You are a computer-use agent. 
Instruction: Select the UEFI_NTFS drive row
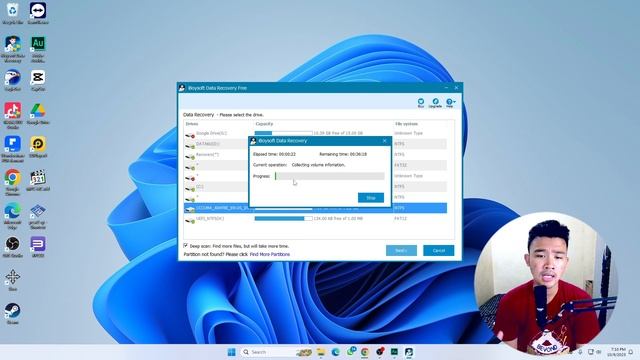(x=315, y=219)
